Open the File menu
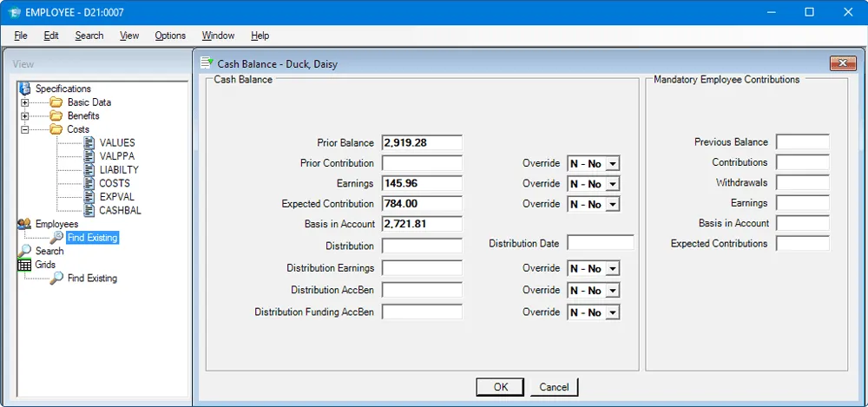Image resolution: width=868 pixels, height=407 pixels. (21, 36)
